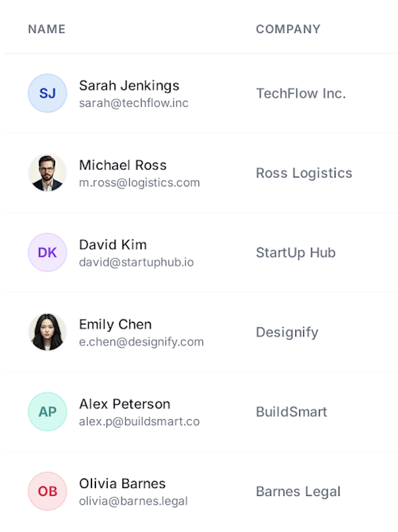The width and height of the screenshot is (398, 532).
Task: Select the alex.p@buildsmart.co email address
Action: [139, 422]
